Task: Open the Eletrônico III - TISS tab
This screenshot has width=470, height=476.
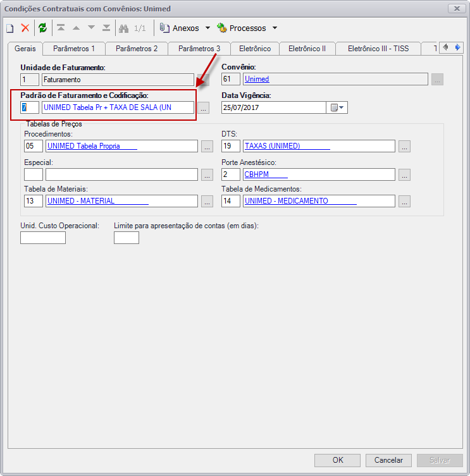Action: 378,49
